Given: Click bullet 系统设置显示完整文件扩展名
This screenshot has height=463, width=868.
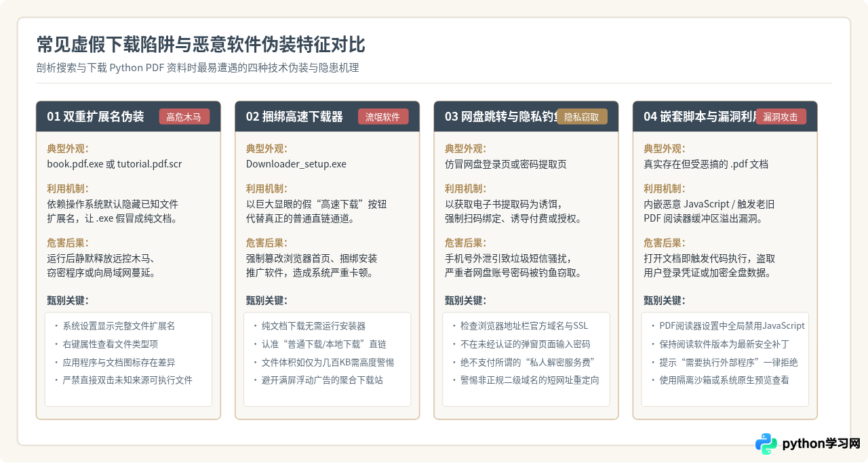Looking at the screenshot, I should 119,326.
